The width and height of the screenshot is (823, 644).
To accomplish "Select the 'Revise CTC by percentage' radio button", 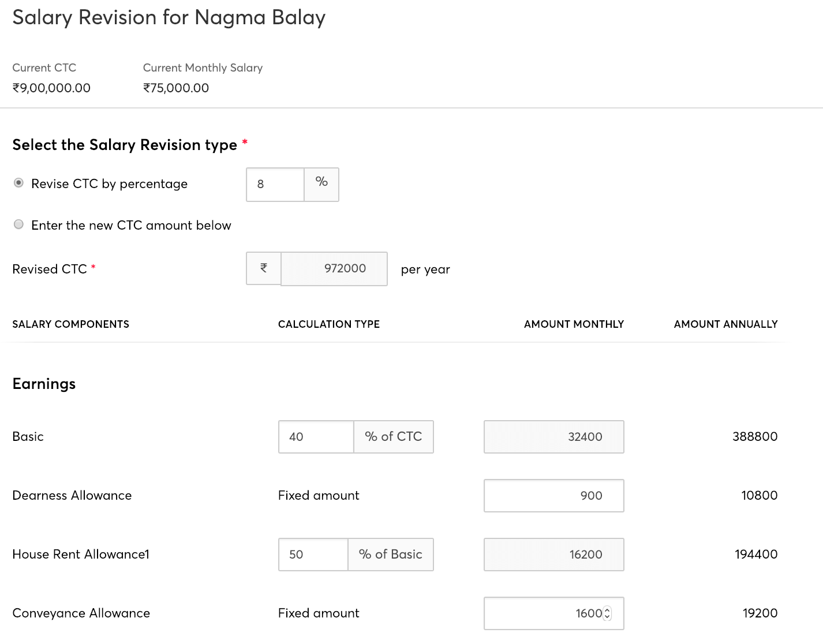I will point(18,182).
